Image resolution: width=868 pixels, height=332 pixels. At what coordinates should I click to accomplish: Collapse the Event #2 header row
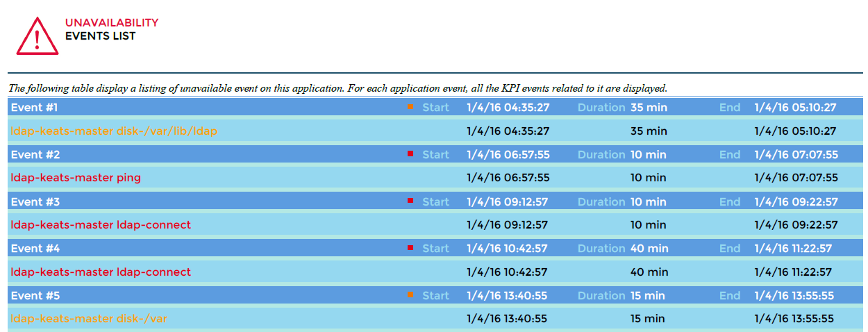point(208,155)
